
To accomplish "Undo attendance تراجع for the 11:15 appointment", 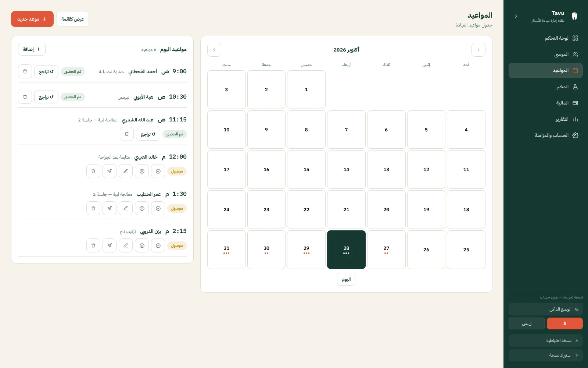I will [148, 134].
